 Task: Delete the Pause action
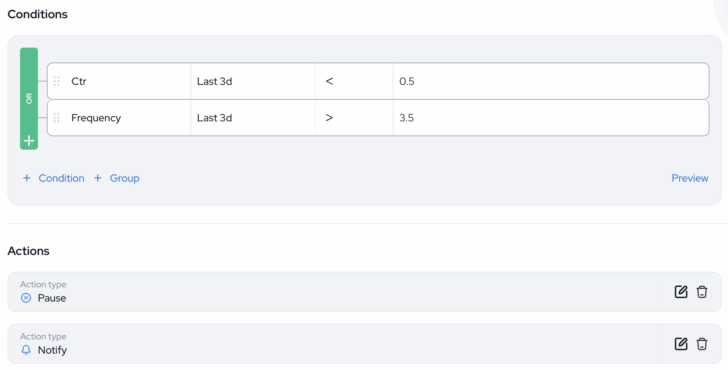point(702,292)
